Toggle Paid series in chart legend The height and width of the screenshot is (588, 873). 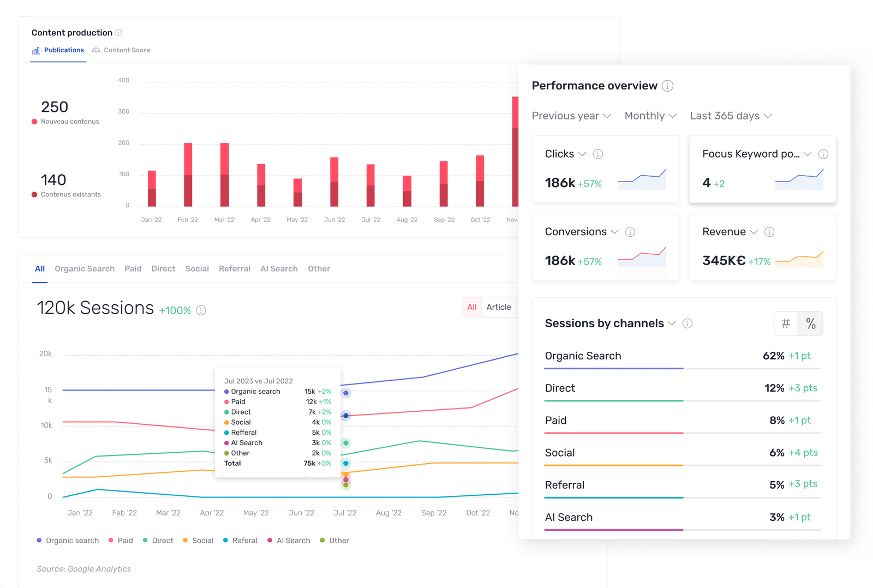[121, 541]
